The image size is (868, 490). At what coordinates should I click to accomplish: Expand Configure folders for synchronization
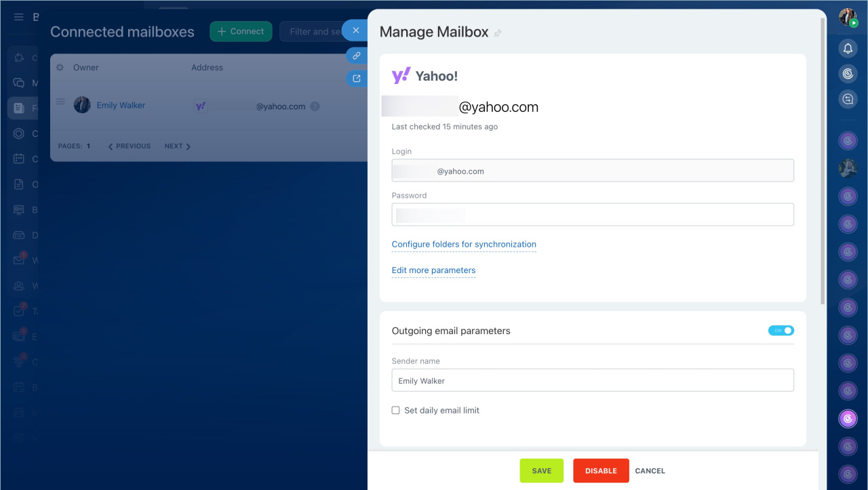(x=464, y=244)
